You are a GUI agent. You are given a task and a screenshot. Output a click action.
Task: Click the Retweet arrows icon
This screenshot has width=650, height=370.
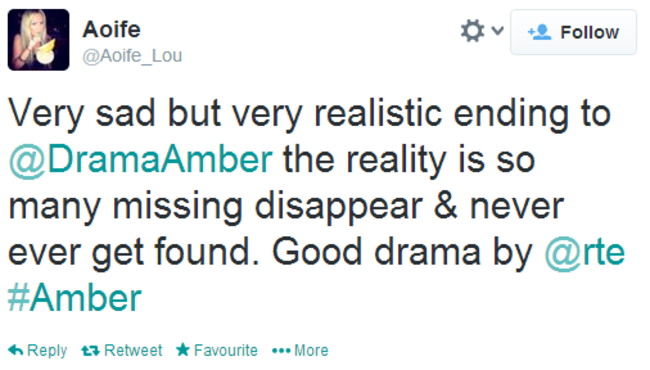tap(90, 351)
